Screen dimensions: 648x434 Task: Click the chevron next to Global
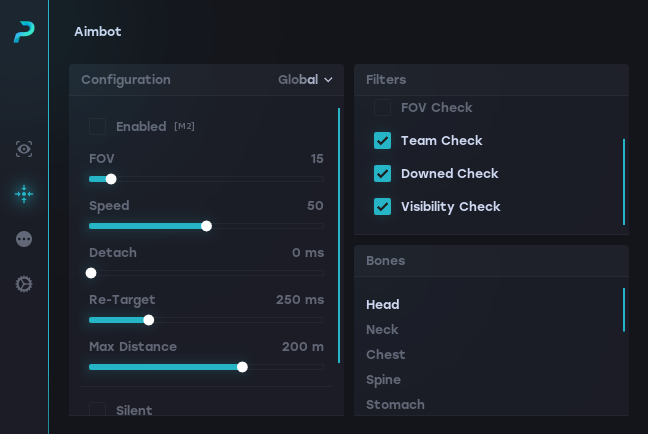click(x=328, y=80)
